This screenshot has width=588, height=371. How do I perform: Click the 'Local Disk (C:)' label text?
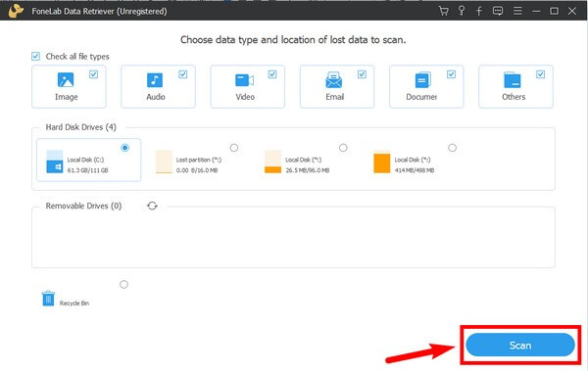click(x=85, y=160)
